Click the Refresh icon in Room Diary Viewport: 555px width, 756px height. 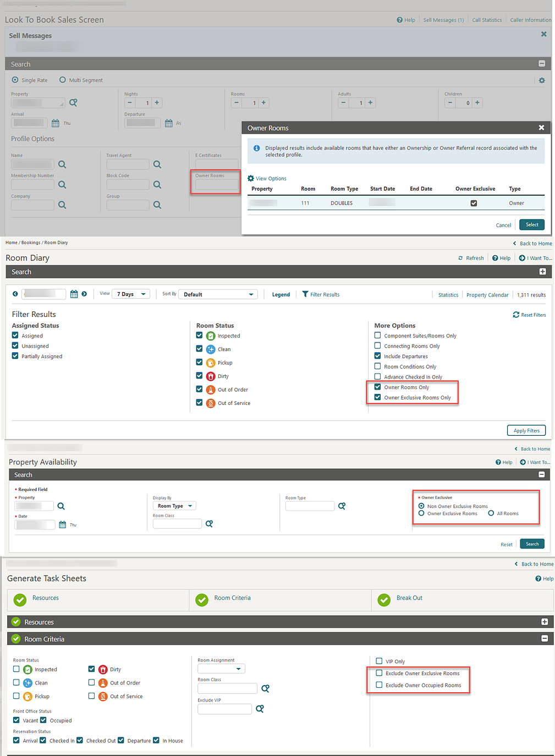coord(461,258)
